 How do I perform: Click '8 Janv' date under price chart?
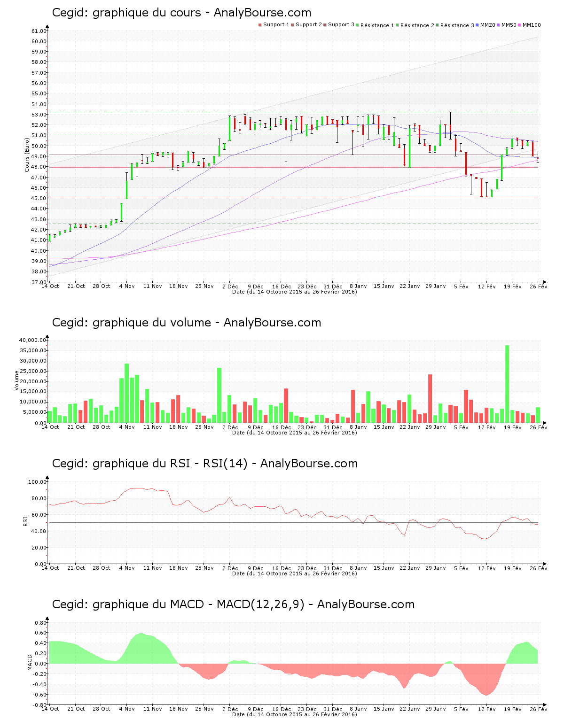pyautogui.click(x=358, y=286)
